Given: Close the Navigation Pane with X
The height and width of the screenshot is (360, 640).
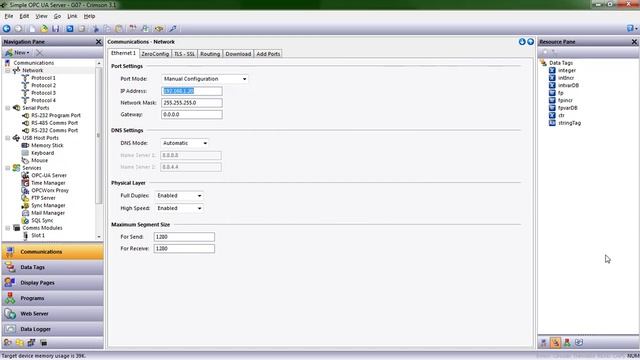Looking at the screenshot, I should coord(98,42).
